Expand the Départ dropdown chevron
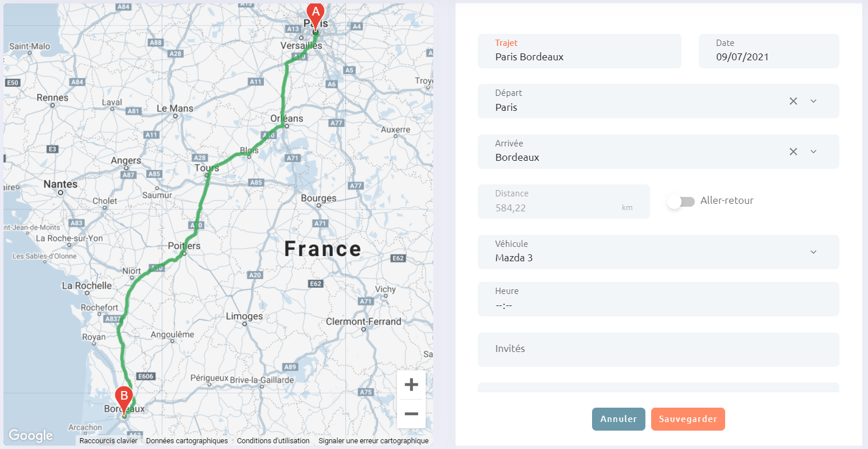The height and width of the screenshot is (449, 868). pyautogui.click(x=813, y=101)
